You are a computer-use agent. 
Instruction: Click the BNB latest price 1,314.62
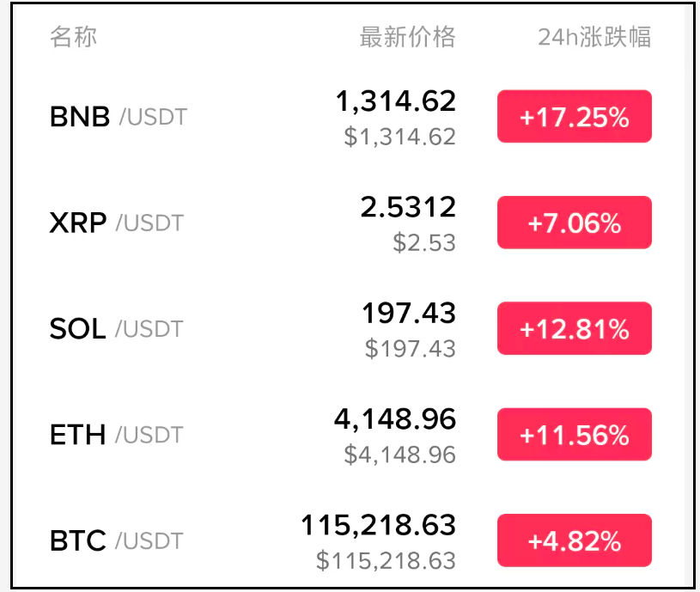(x=395, y=102)
